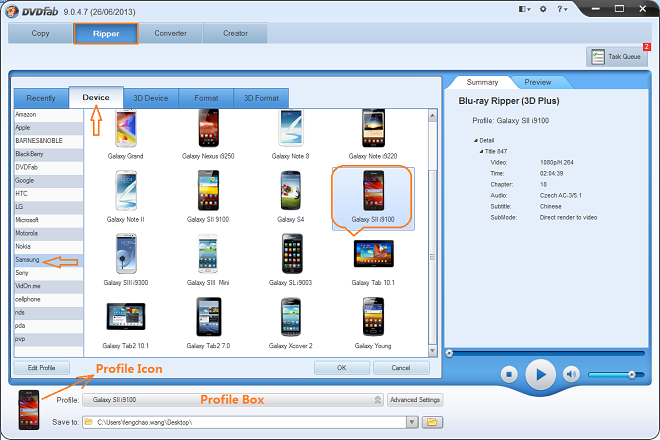
Task: Switch to the Converter tab
Action: coord(170,33)
